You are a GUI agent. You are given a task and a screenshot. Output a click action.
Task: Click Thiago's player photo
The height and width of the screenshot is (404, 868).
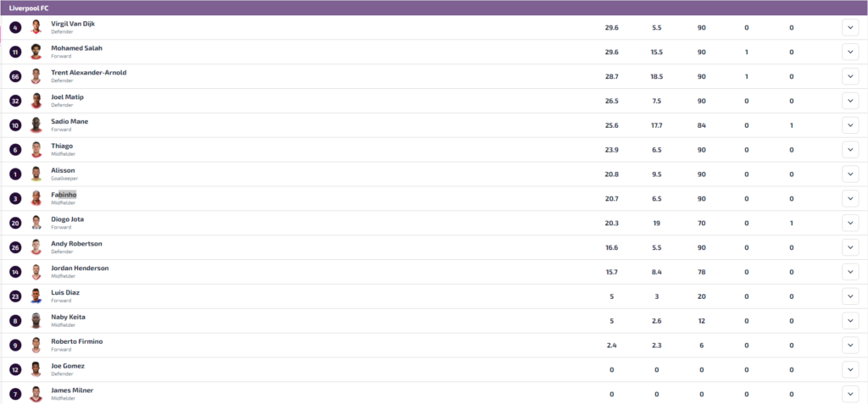[36, 149]
